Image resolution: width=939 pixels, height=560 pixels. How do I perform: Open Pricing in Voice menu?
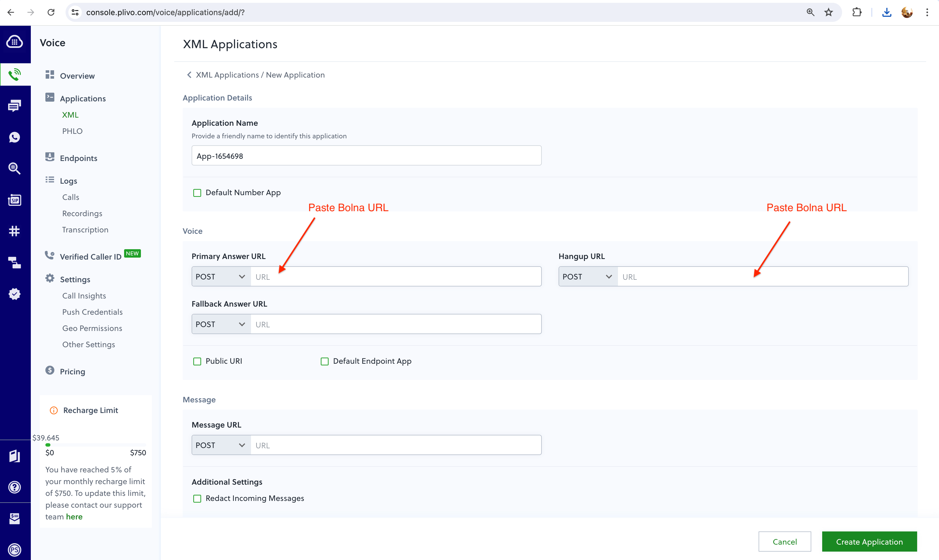[73, 371]
